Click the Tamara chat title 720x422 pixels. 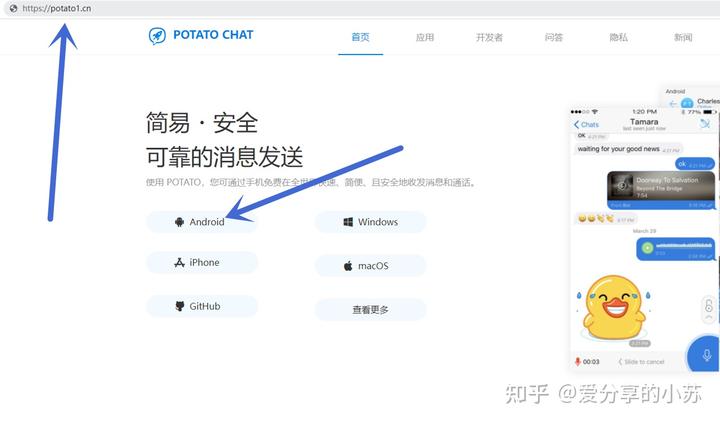(644, 122)
